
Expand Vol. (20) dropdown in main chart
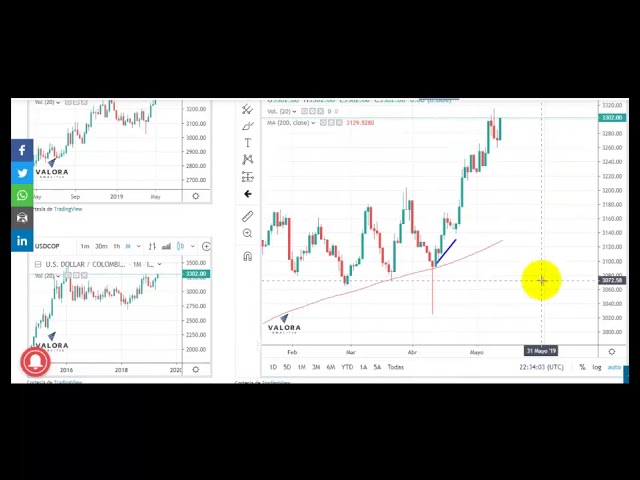tap(294, 111)
